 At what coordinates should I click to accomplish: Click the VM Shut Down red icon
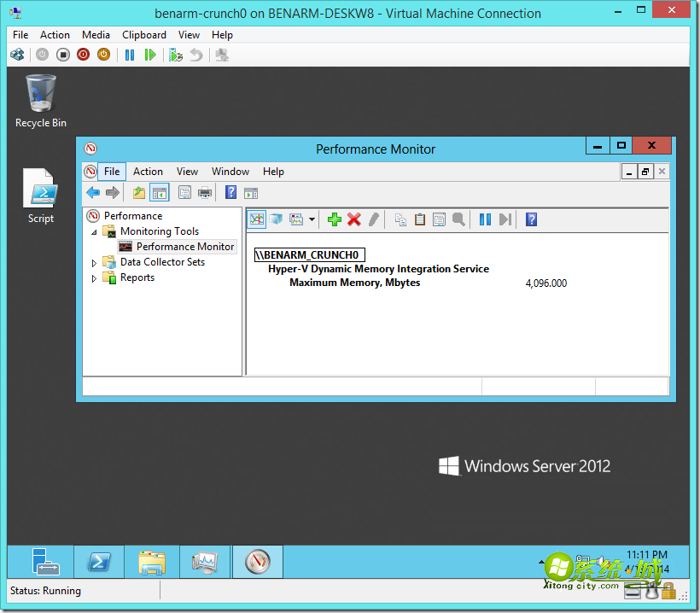[83, 55]
